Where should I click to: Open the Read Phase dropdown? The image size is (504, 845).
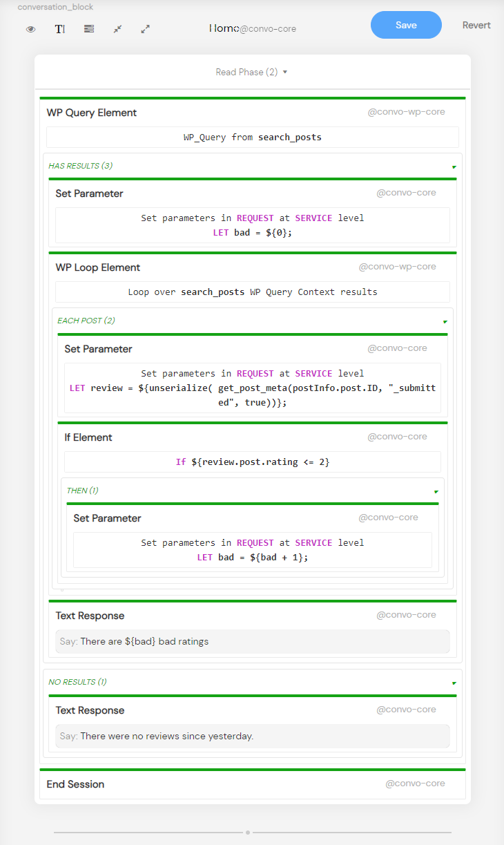point(251,72)
